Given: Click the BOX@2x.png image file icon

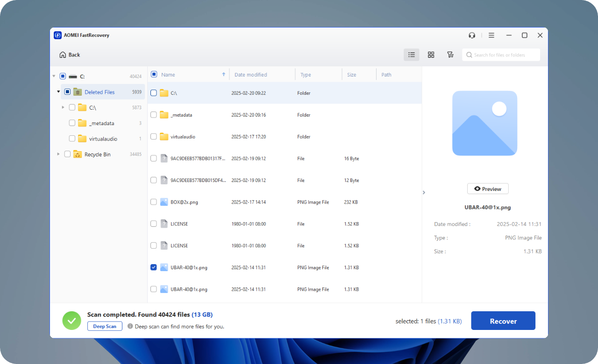Looking at the screenshot, I should click(164, 202).
